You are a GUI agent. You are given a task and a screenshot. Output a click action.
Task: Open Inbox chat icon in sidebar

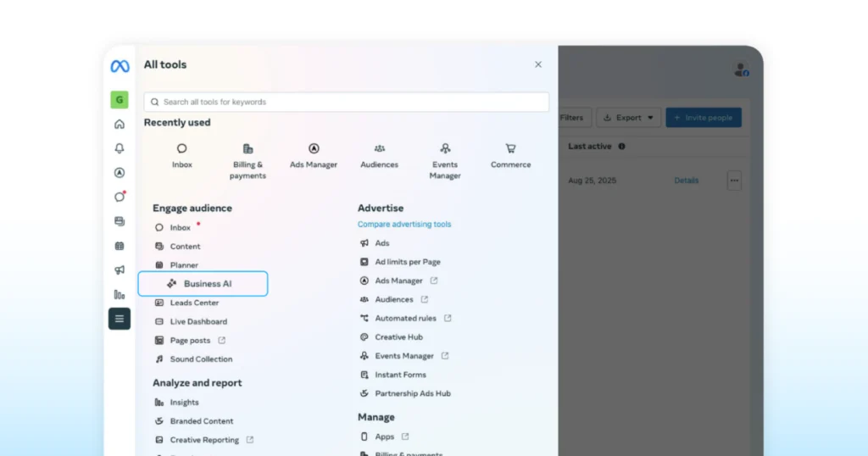tap(120, 197)
